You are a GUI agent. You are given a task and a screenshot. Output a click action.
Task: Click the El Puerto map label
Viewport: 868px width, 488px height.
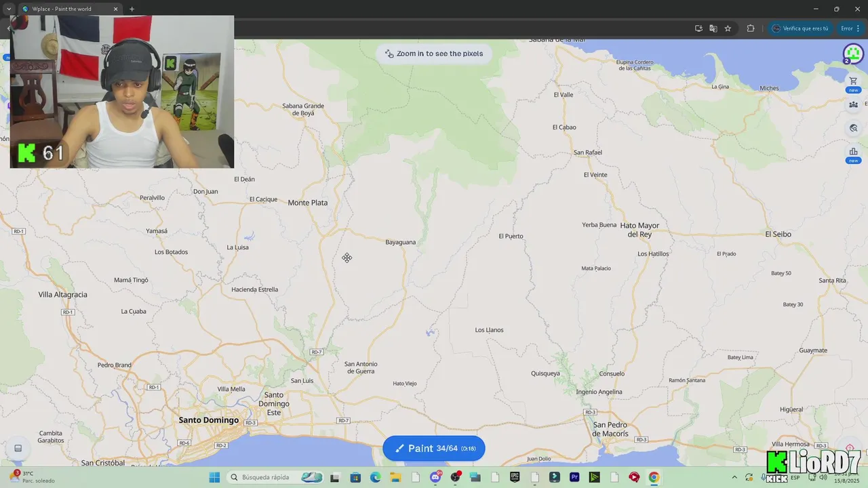click(x=511, y=236)
